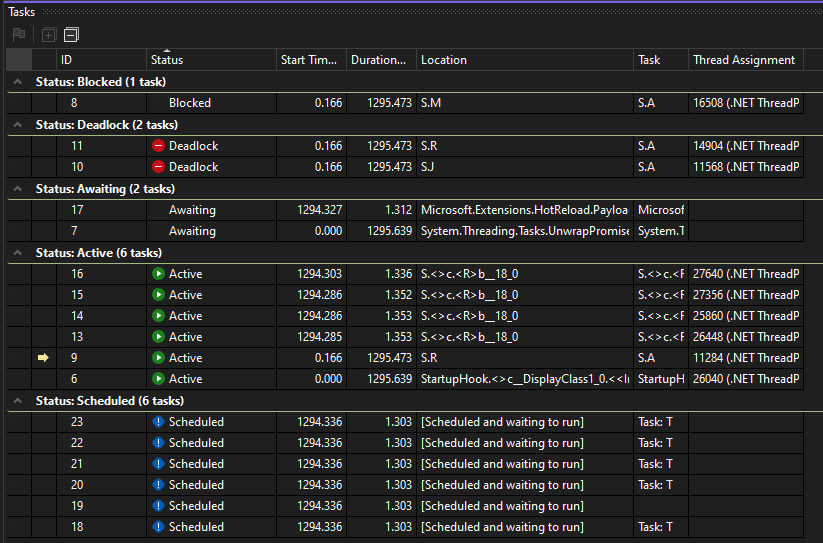Click the Tasks panel title

[x=22, y=12]
